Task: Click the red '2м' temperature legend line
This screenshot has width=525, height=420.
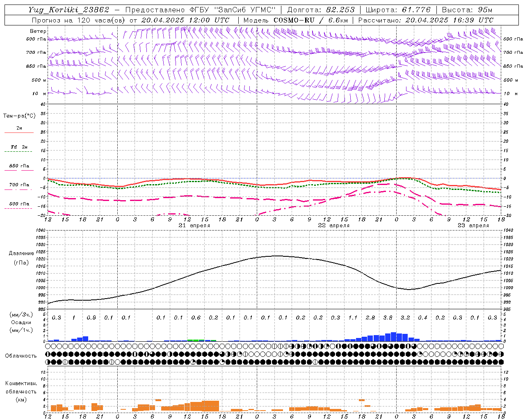Action: pos(19,132)
